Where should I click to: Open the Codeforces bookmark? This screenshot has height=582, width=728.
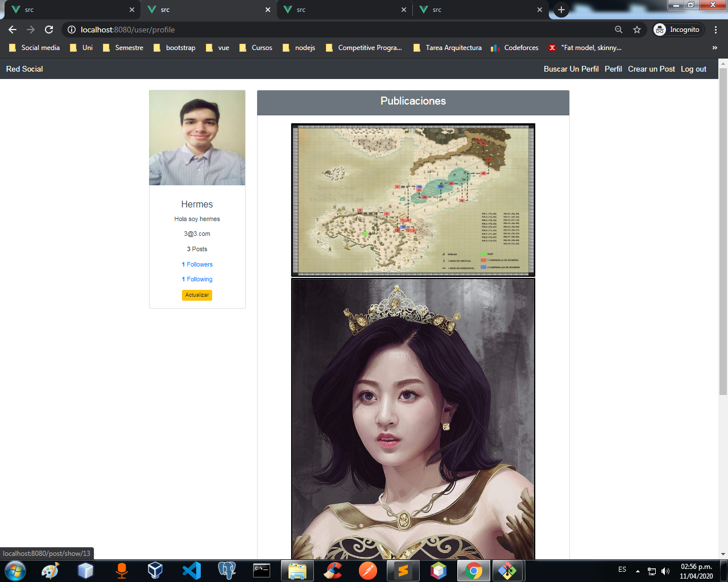tap(515, 48)
